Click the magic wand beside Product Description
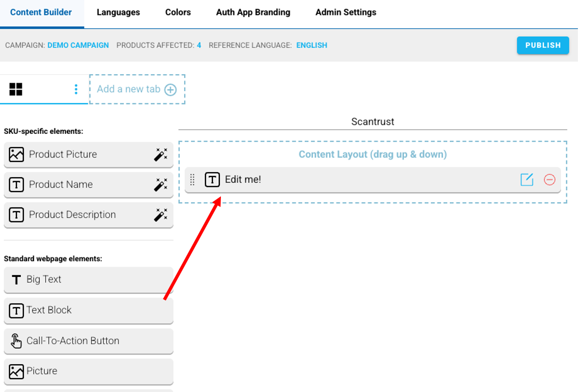Screen dimensions: 579x392 (x=160, y=215)
